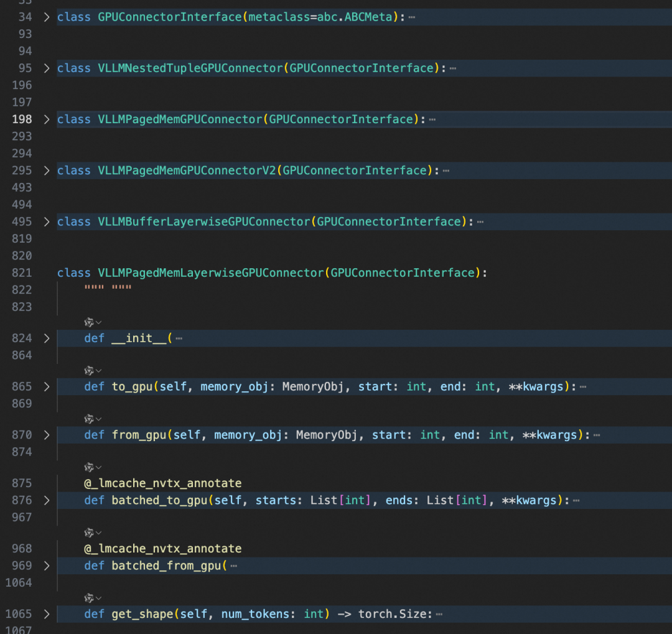
Task: Expand VLLMBufferLayerwiseGPUConnector class fold arrow
Action: (x=47, y=221)
